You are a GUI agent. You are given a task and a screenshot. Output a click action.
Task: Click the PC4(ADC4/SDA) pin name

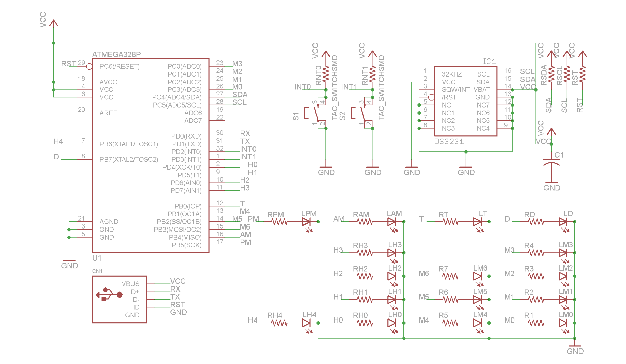(x=177, y=97)
